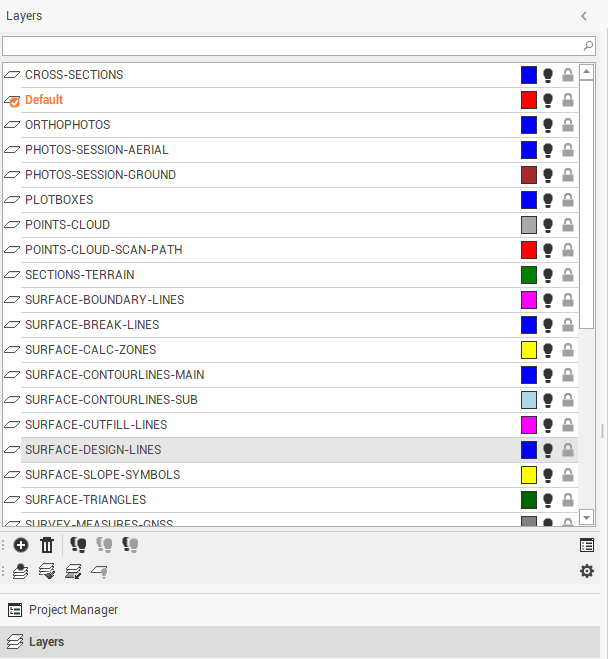The image size is (608, 659).
Task: Click the layer search input field
Action: pos(290,46)
